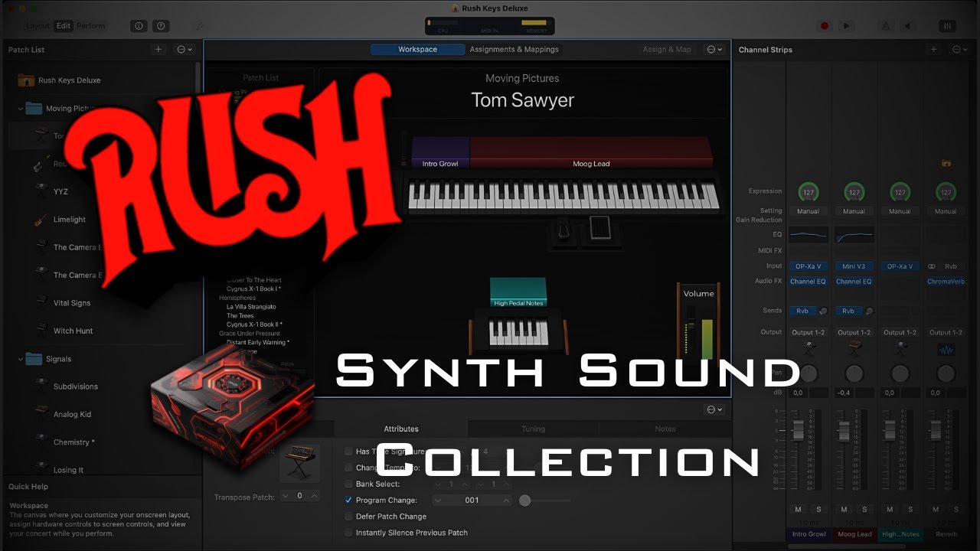Uncheck the Program Change checkbox
The image size is (980, 551).
[349, 500]
